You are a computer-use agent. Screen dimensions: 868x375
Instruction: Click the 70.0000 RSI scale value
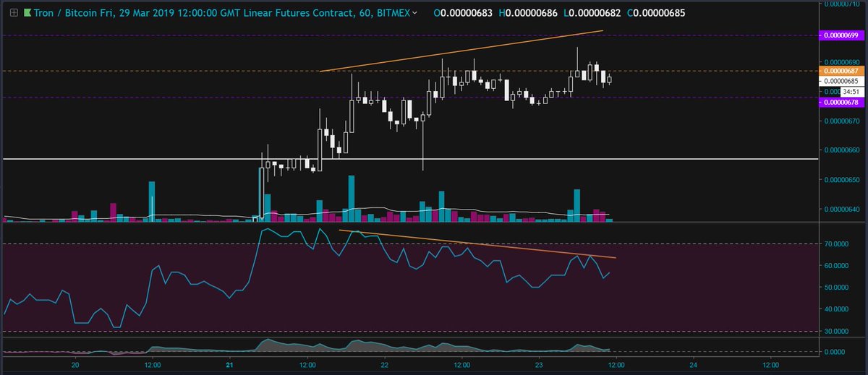point(838,244)
